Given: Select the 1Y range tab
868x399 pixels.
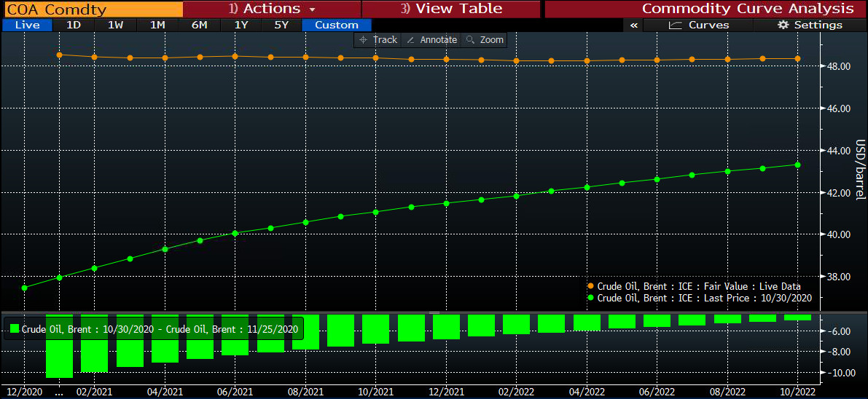Looking at the screenshot, I should click(x=241, y=25).
